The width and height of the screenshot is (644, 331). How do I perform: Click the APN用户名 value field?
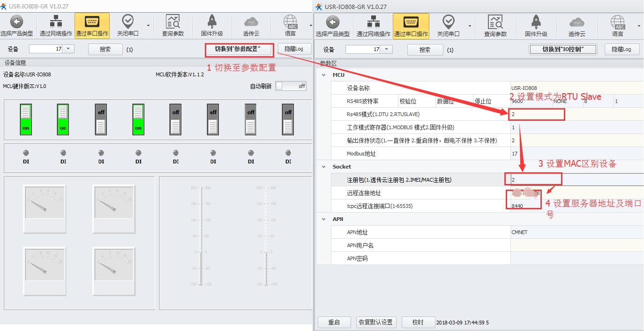pyautogui.click(x=577, y=245)
